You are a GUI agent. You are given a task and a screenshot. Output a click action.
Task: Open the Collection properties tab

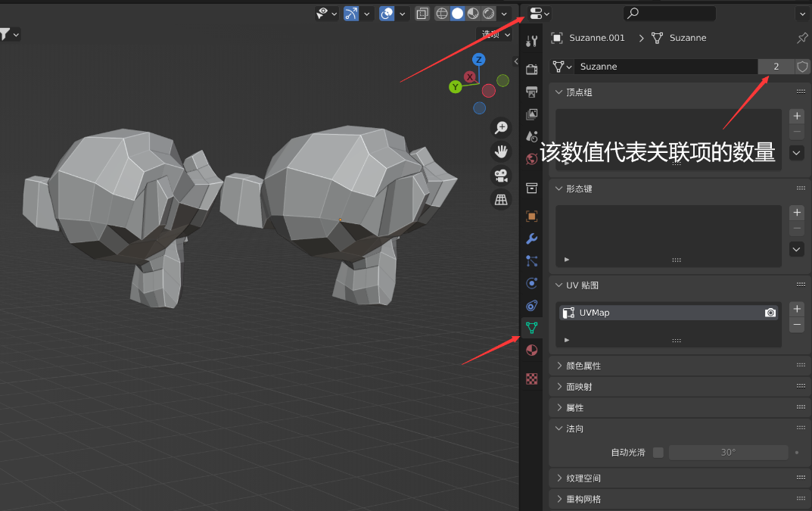click(531, 188)
